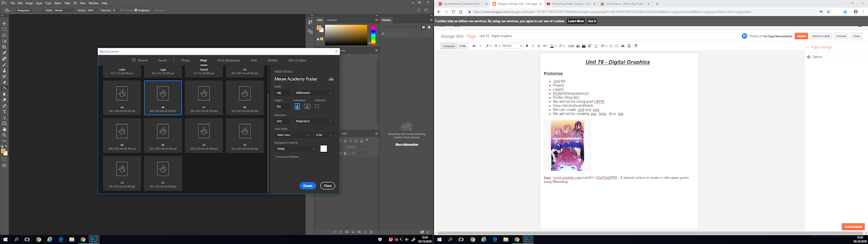This screenshot has width=868, height=244.
Task: Toggle the Contiguous checkbox in options bar
Action: [x=136, y=10]
